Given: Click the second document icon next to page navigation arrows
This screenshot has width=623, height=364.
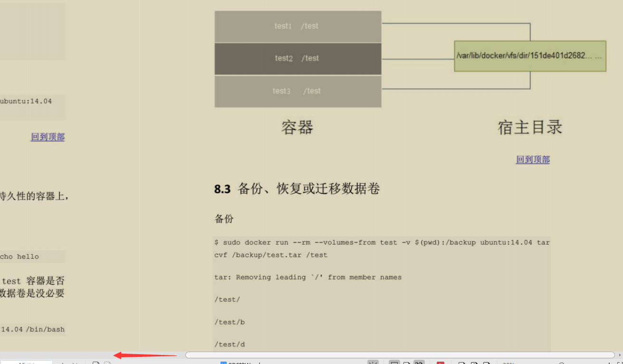Looking at the screenshot, I should coord(108,362).
